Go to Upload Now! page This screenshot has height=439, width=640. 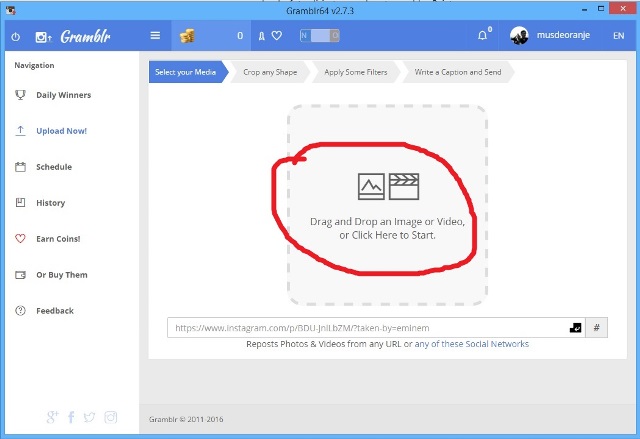(x=62, y=131)
